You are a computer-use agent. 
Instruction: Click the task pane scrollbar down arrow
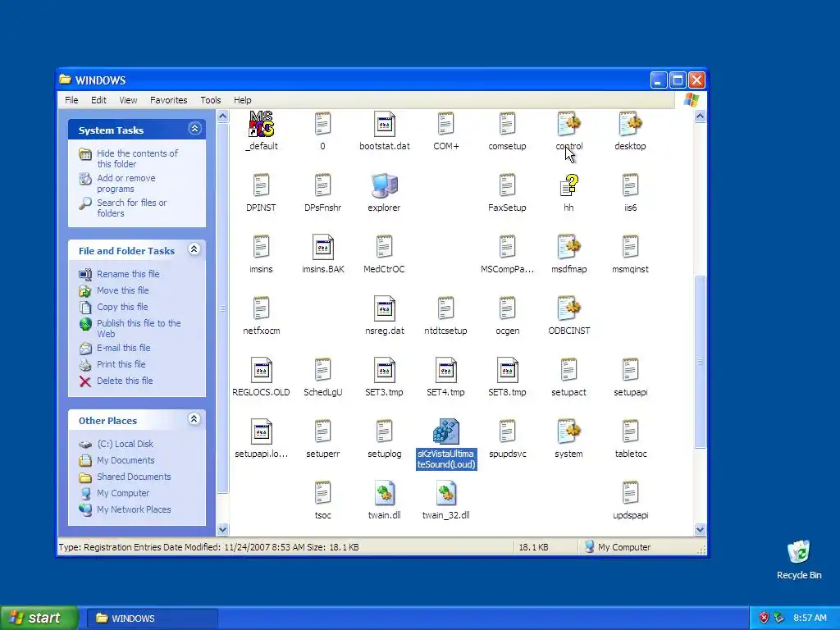tap(223, 530)
